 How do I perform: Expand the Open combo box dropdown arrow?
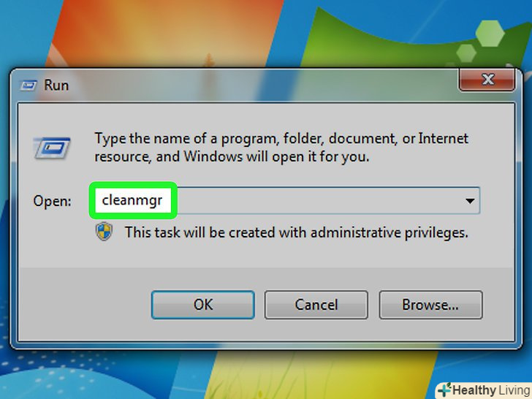click(470, 201)
